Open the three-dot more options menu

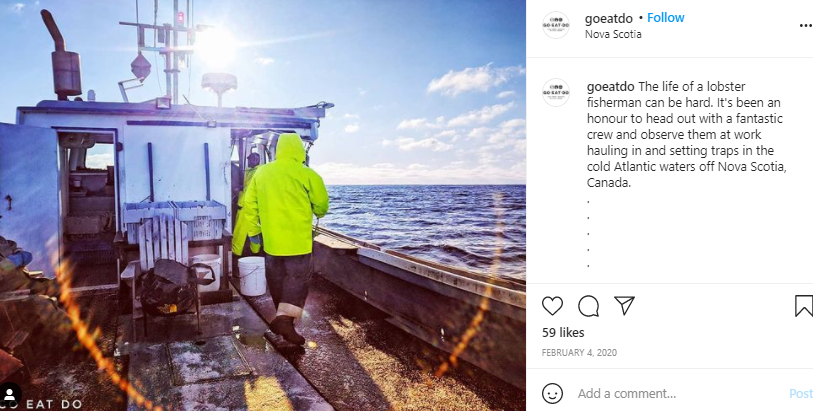point(806,25)
